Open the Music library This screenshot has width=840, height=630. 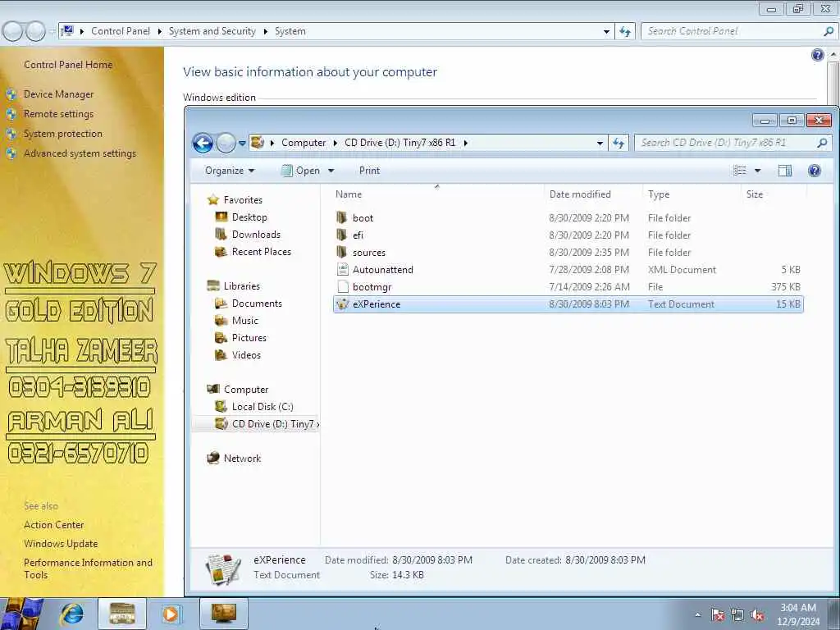(244, 321)
